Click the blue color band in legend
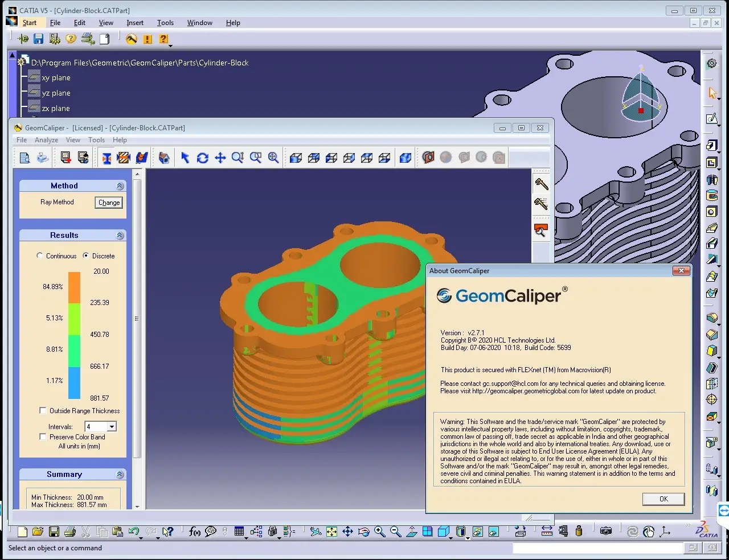The image size is (729, 560). [x=75, y=382]
